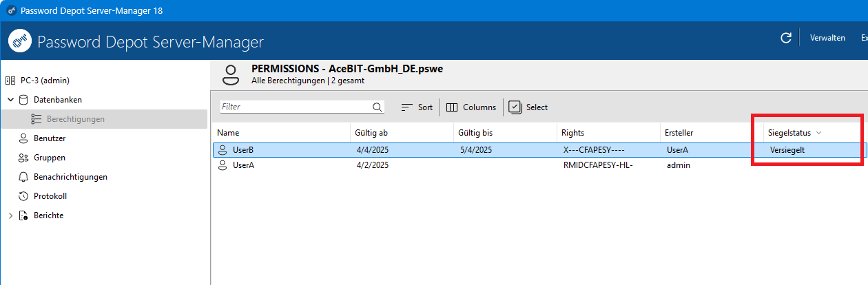Click the server icon beside PC-3
The width and height of the screenshot is (868, 285).
click(10, 81)
